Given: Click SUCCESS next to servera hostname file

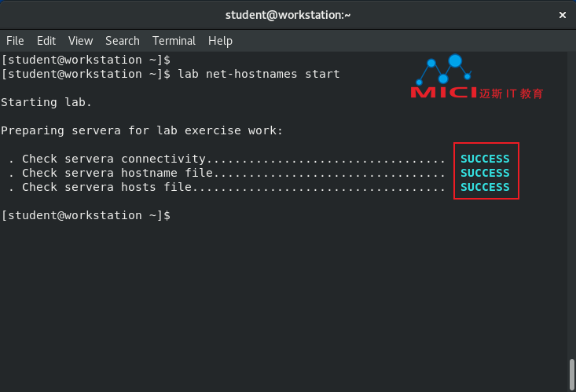Looking at the screenshot, I should 485,173.
